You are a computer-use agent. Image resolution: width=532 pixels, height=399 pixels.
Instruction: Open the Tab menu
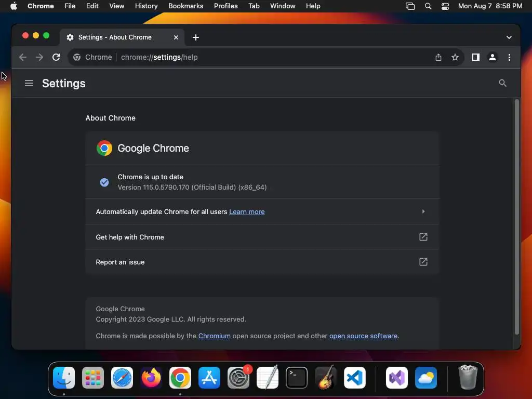click(254, 6)
